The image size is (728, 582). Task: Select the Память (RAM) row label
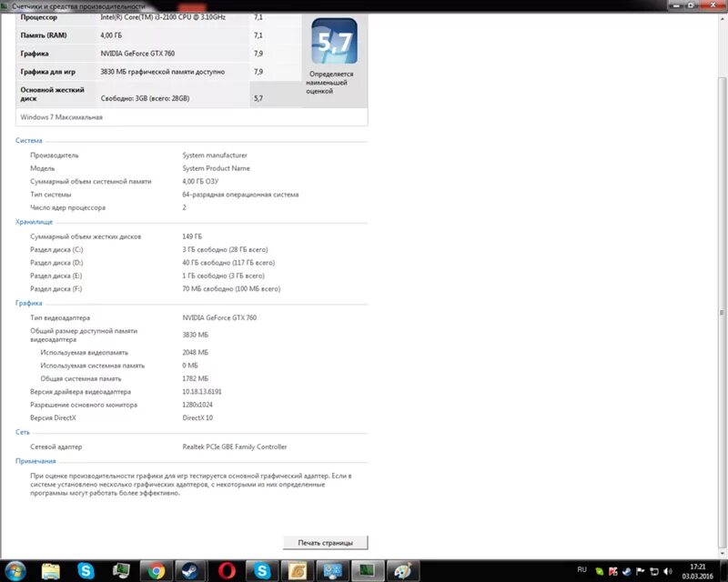point(44,35)
